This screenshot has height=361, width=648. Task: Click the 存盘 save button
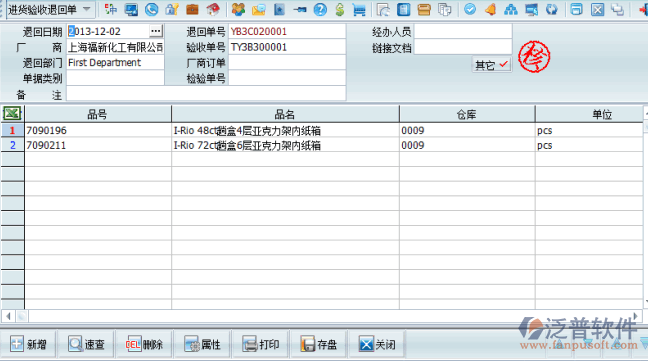click(319, 344)
